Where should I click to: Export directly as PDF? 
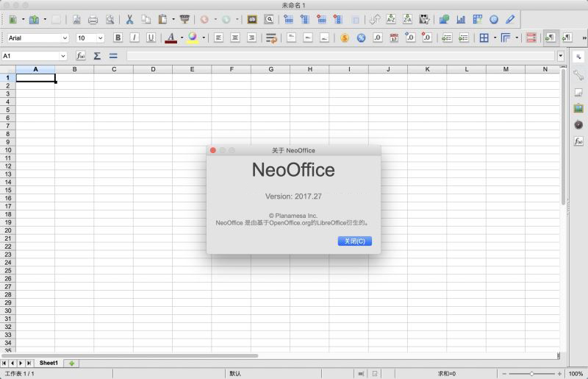point(76,20)
